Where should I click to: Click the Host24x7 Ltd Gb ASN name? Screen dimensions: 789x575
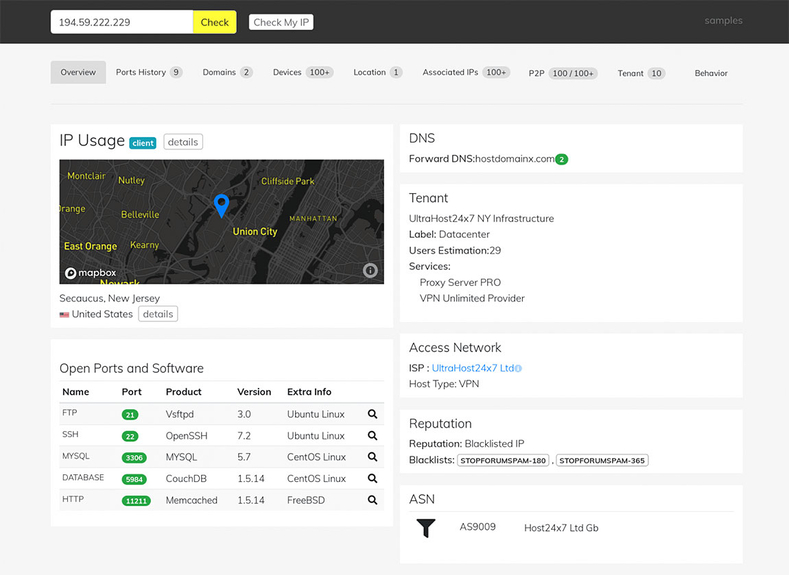pos(561,528)
